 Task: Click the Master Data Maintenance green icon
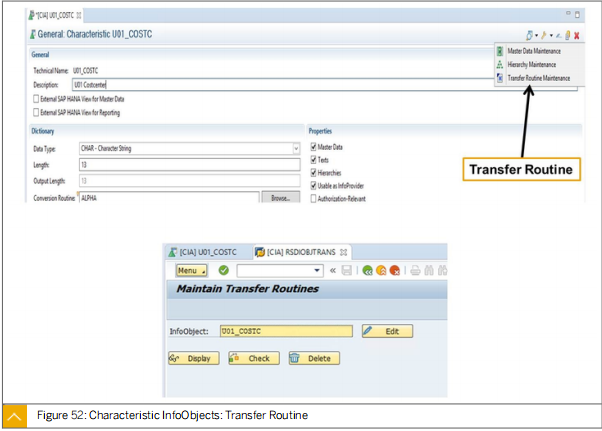pyautogui.click(x=500, y=51)
